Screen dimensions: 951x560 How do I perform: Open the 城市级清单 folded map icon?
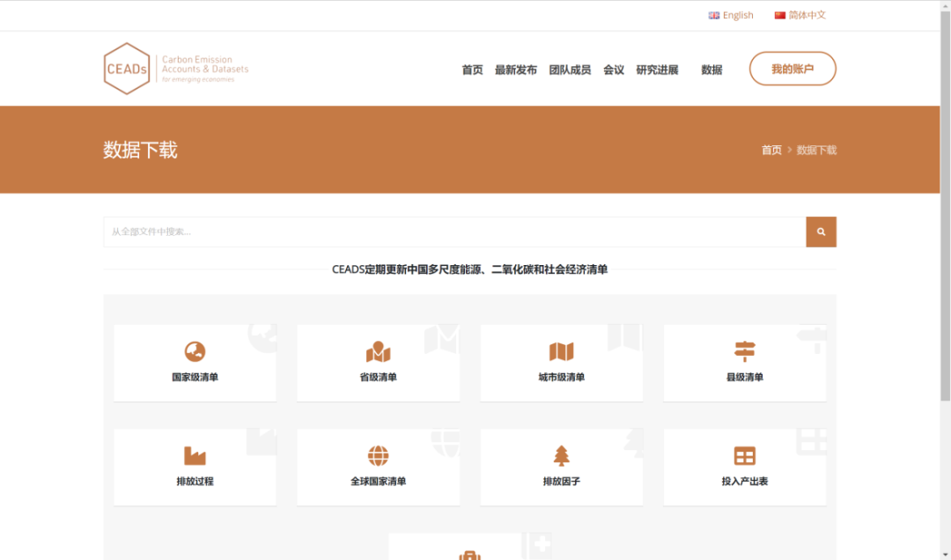pyautogui.click(x=561, y=350)
